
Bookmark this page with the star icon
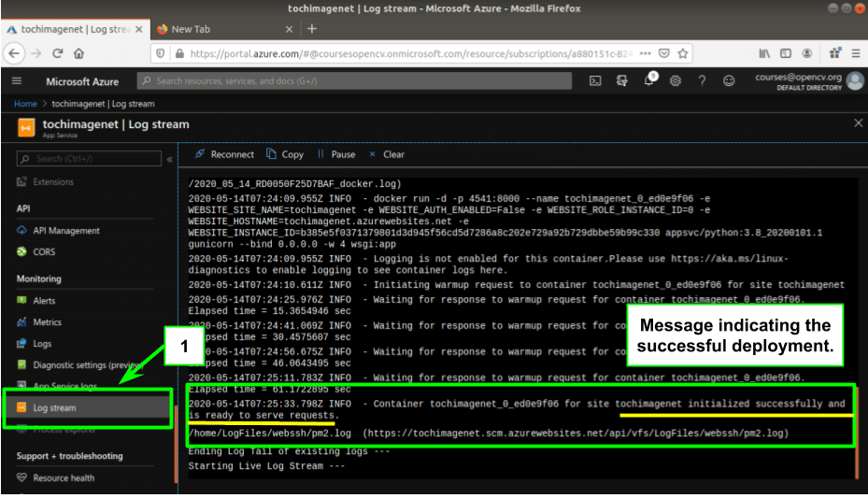(683, 53)
